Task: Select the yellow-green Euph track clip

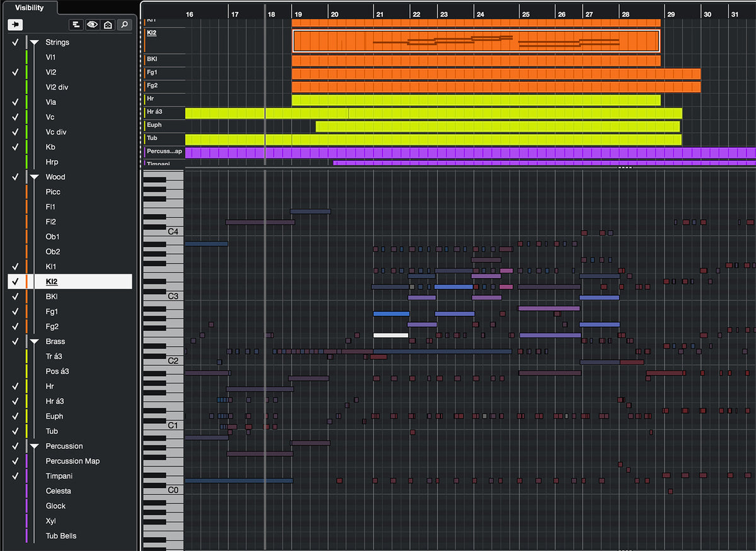Action: click(498, 127)
